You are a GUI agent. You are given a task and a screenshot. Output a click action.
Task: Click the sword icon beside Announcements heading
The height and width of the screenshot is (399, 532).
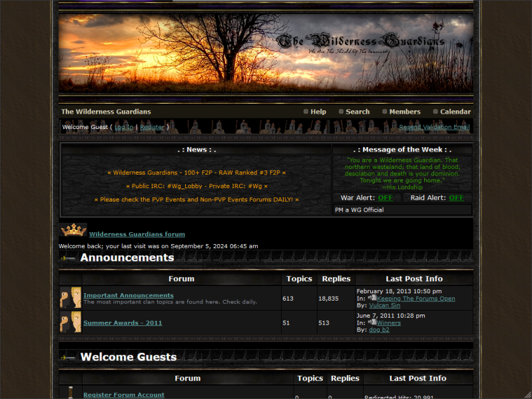[x=68, y=258]
